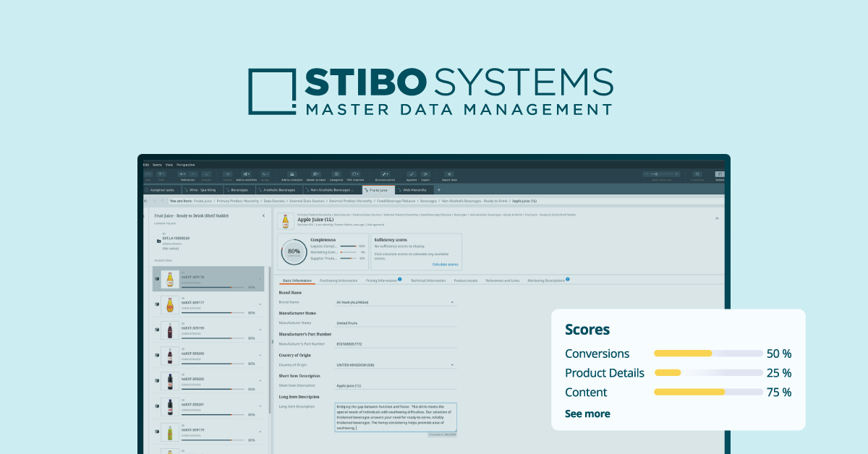Viewport: 868px width, 454px height.
Task: Click the Export toolbar icon
Action: pyautogui.click(x=425, y=174)
